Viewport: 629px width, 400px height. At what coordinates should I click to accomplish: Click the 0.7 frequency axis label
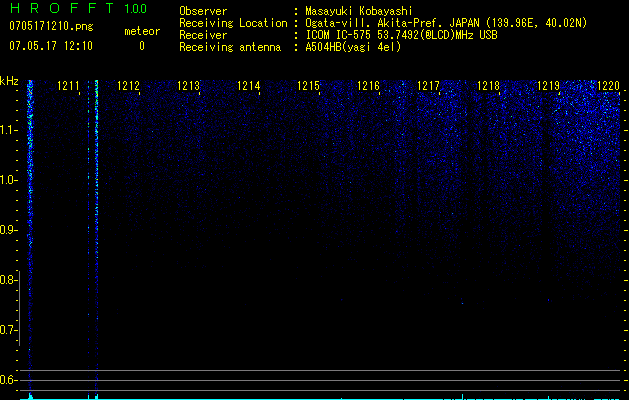[x=8, y=330]
